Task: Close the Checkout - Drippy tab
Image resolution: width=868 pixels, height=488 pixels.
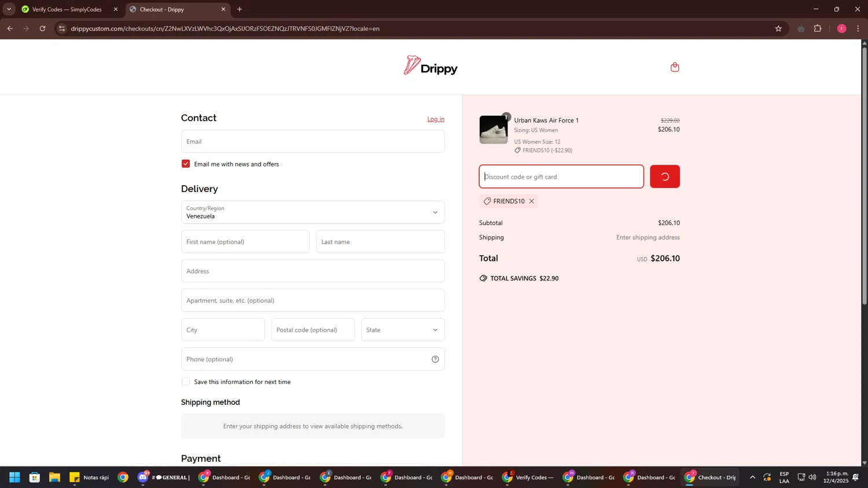Action: [x=223, y=9]
